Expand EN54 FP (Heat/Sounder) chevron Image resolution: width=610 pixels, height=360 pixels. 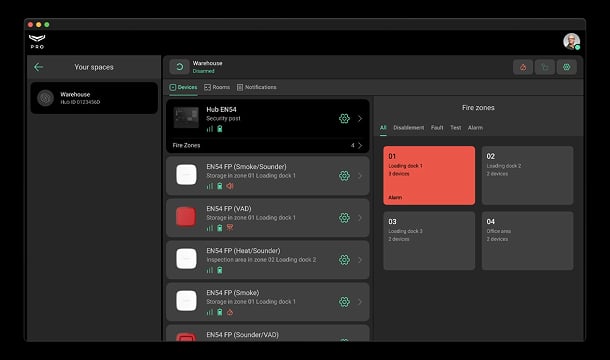[x=360, y=260]
